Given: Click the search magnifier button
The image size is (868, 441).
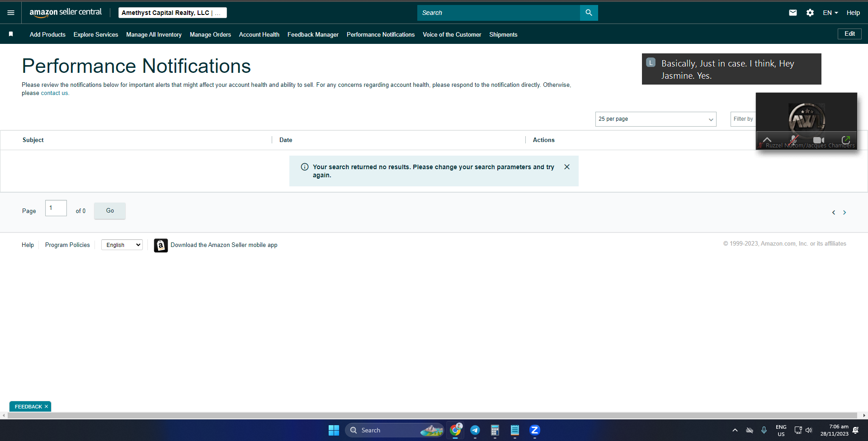Looking at the screenshot, I should [x=589, y=13].
